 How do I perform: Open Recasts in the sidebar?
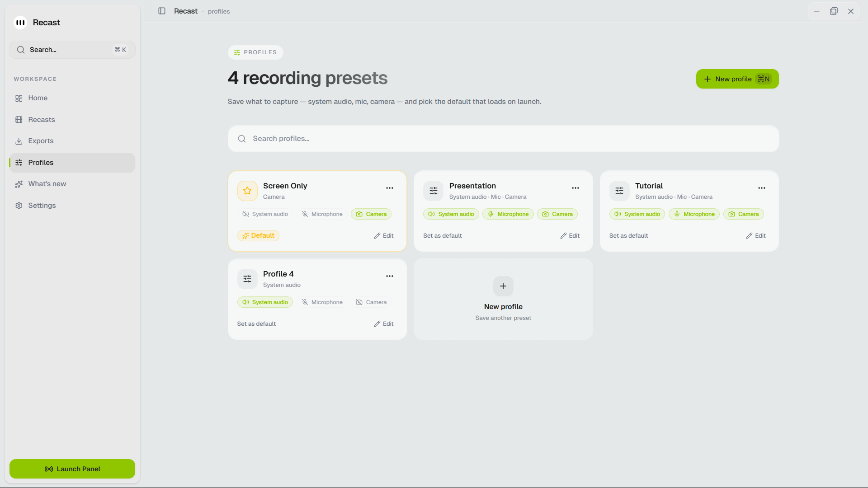click(x=72, y=120)
